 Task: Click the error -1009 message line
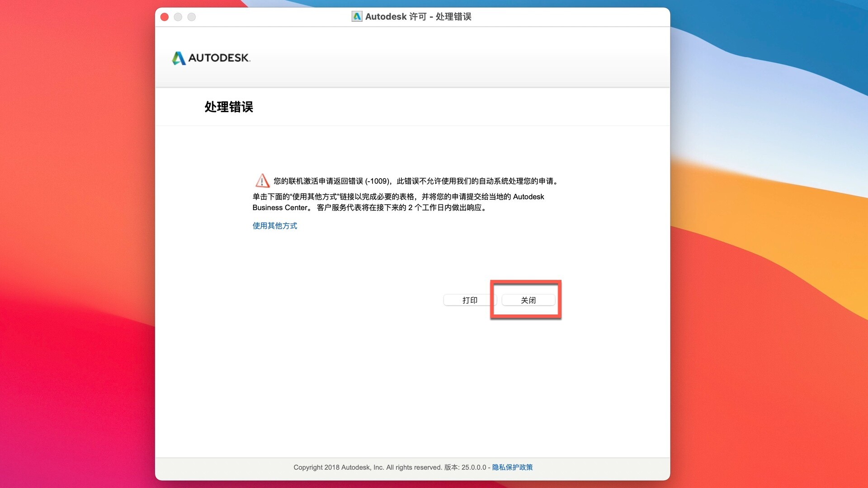tap(416, 181)
